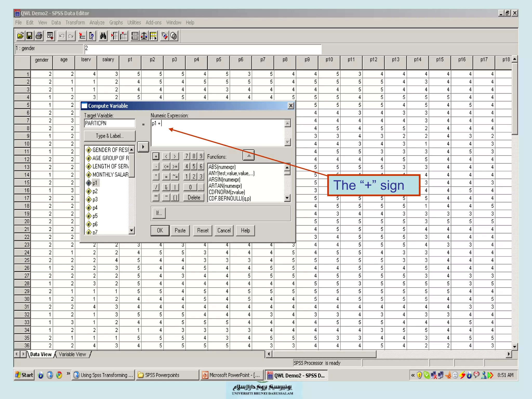Image resolution: width=532 pixels, height=399 pixels.
Task: Move variable to expression with arrow button
Action: click(x=143, y=147)
